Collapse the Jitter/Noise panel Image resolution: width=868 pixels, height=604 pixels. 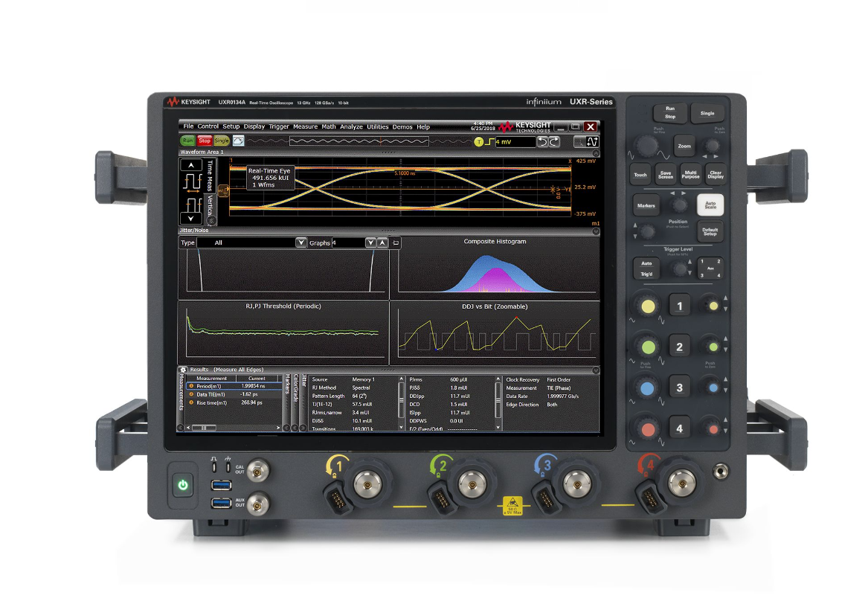click(596, 231)
